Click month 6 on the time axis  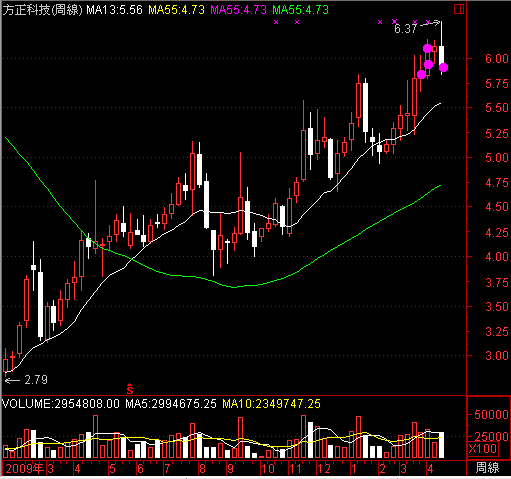(140, 469)
